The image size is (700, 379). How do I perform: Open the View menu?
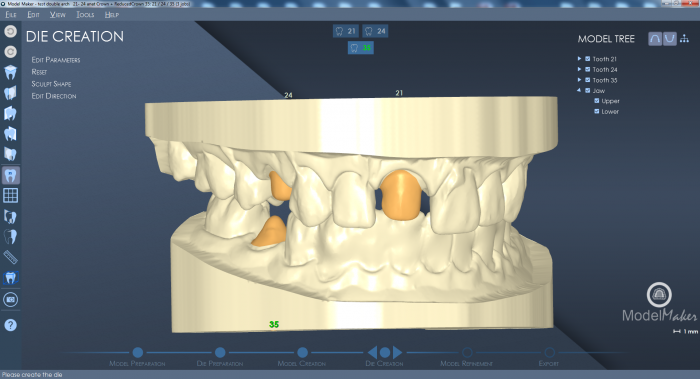pyautogui.click(x=58, y=15)
